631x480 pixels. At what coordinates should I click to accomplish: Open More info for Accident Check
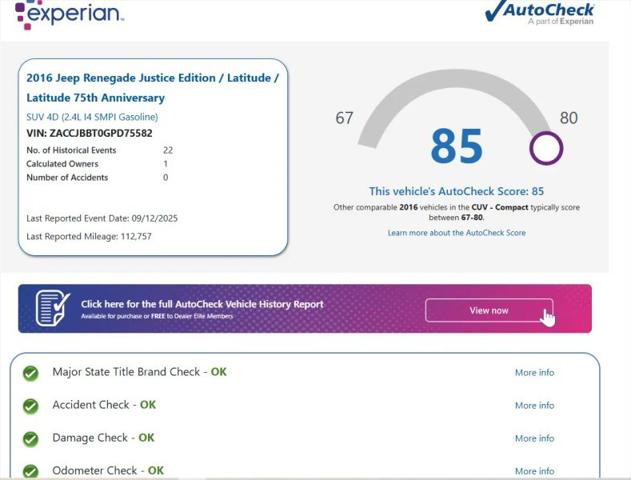coord(534,406)
